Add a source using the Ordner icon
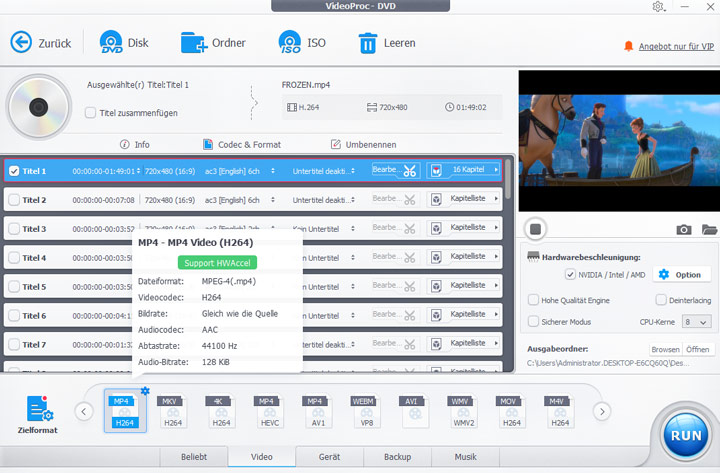The image size is (720, 473). coord(194,42)
